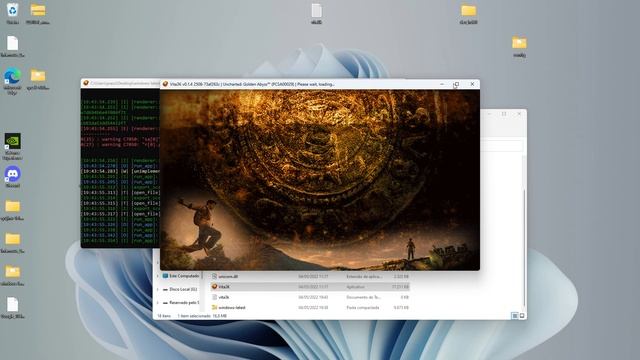Expand the Reservado pelo drive tree node
640x360 pixels.
coord(158,303)
